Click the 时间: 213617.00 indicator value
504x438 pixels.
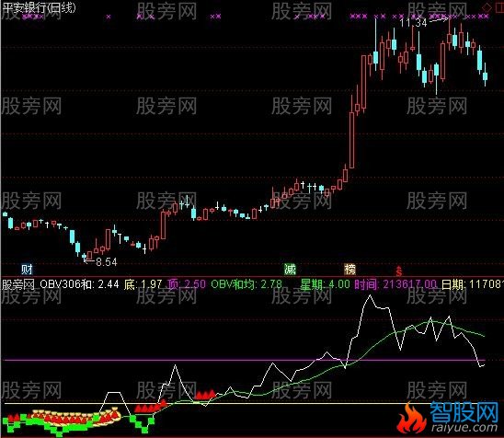click(x=395, y=284)
